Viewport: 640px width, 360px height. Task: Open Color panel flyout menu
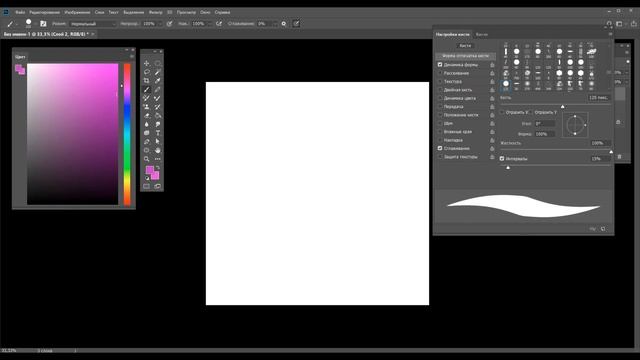point(131,56)
